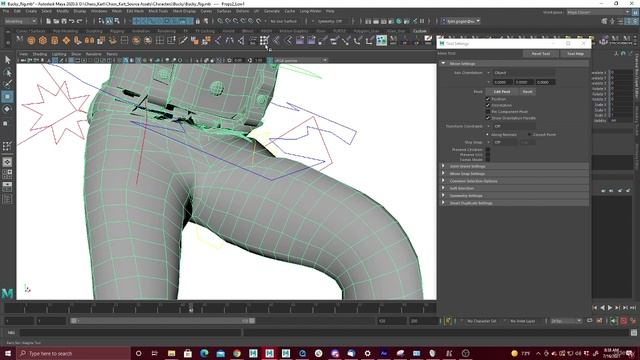Activate the Lasso Select tool
The height and width of the screenshot is (360, 640).
tap(7, 73)
